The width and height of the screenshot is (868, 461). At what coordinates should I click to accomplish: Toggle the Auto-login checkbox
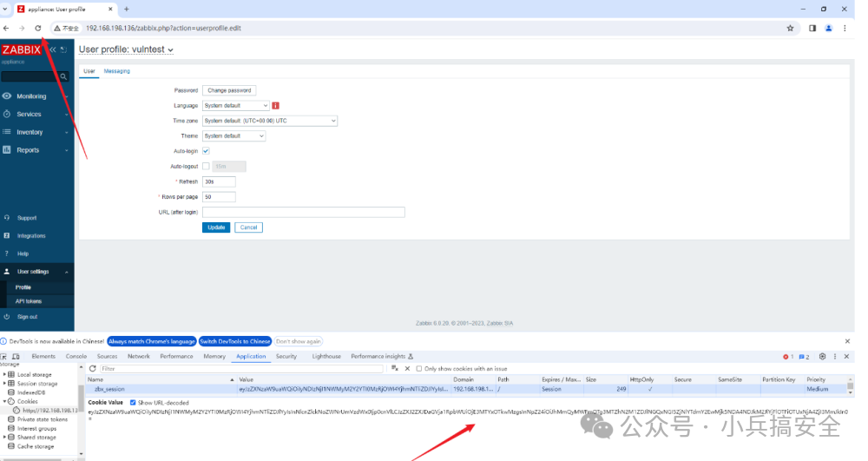[x=206, y=151]
